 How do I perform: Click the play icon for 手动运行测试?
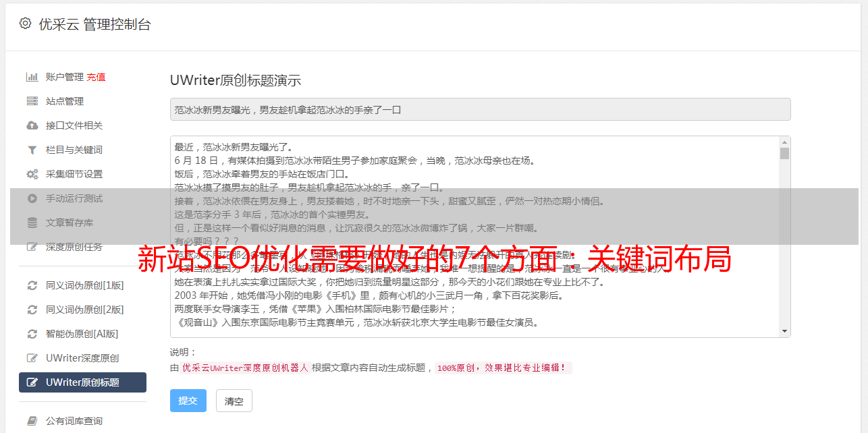click(32, 198)
